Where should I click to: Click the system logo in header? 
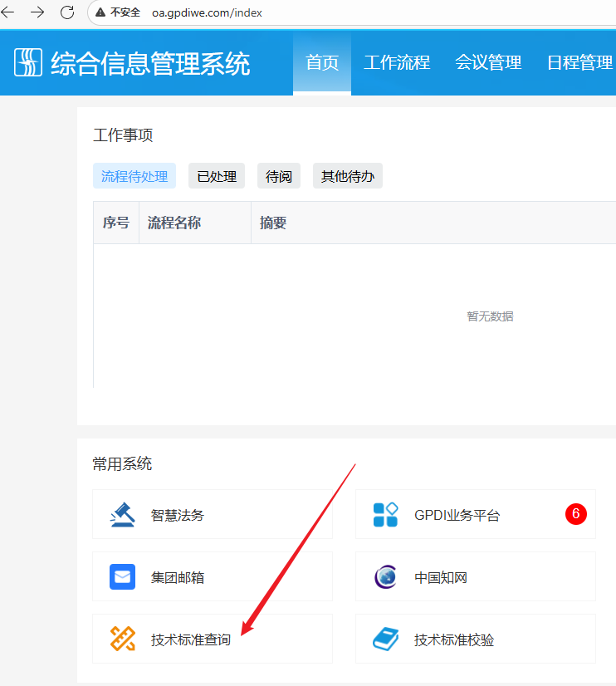(28, 63)
